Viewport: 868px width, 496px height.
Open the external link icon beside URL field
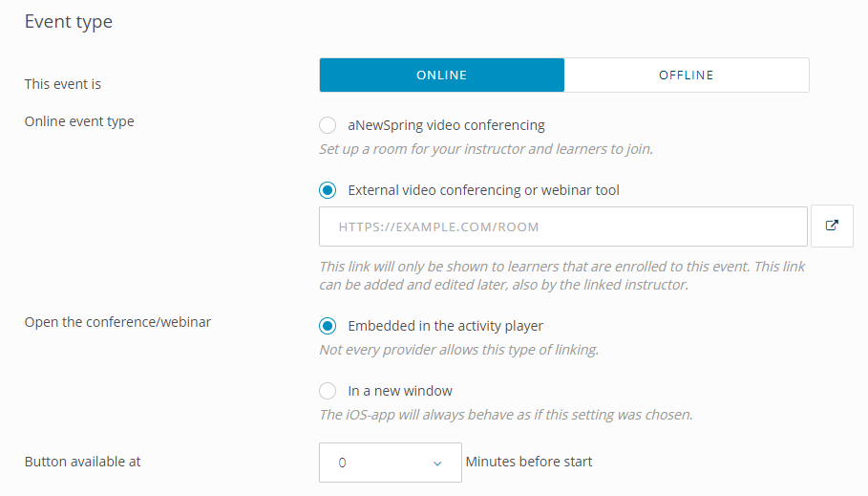(832, 226)
